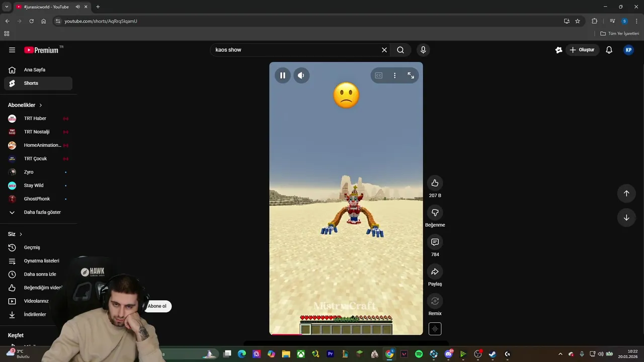Open Steam from the taskbar
The image size is (644, 362).
point(492,354)
